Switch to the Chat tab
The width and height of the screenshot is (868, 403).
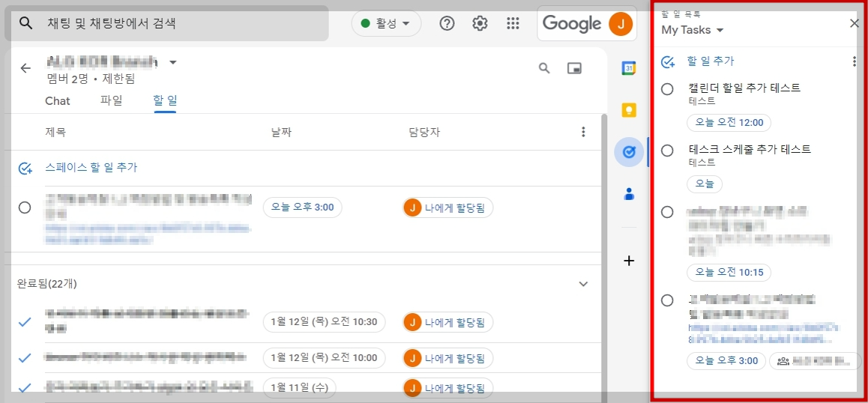(x=58, y=100)
